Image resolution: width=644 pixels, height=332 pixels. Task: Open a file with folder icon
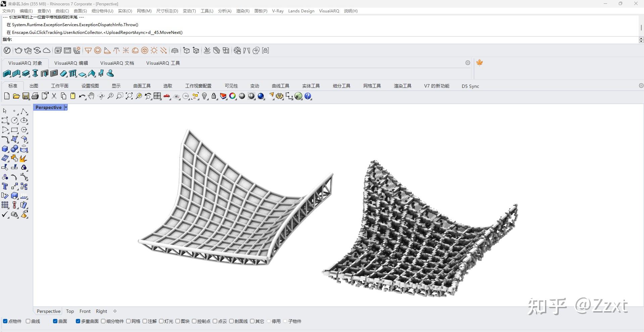click(x=16, y=96)
